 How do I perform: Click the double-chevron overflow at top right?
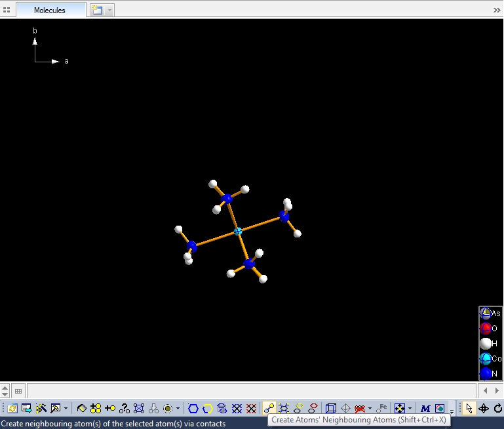pyautogui.click(x=496, y=10)
